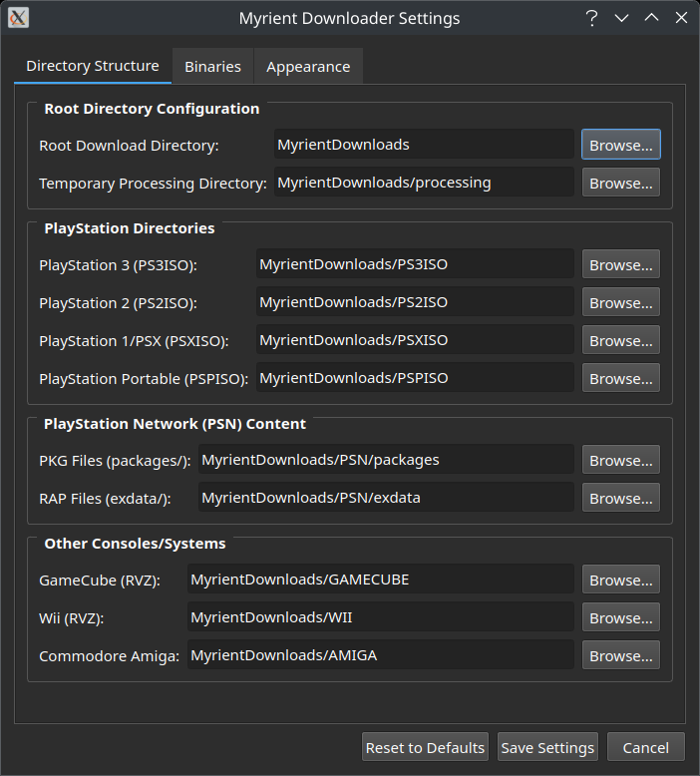The image size is (700, 776).
Task: Browse for Commodore Amiga directory
Action: [x=620, y=655]
